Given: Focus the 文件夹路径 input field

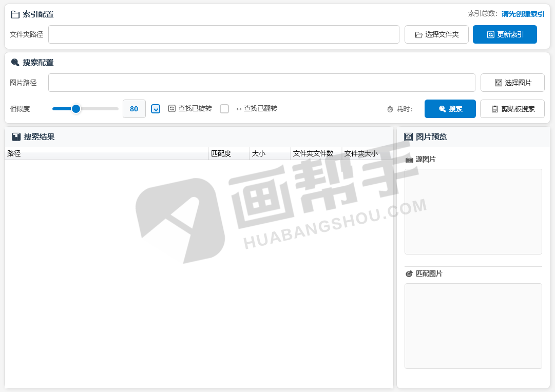Looking at the screenshot, I should pyautogui.click(x=223, y=34).
